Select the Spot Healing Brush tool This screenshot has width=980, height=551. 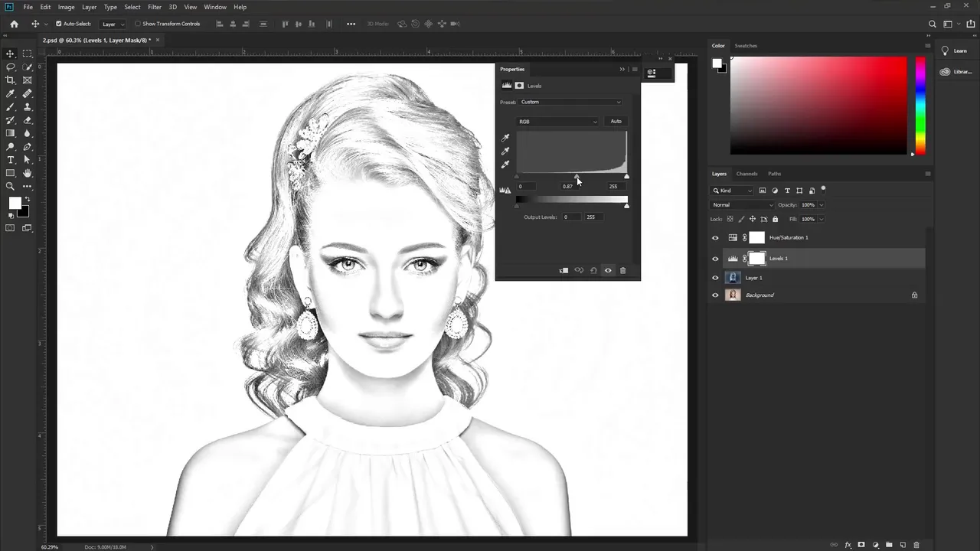(28, 93)
